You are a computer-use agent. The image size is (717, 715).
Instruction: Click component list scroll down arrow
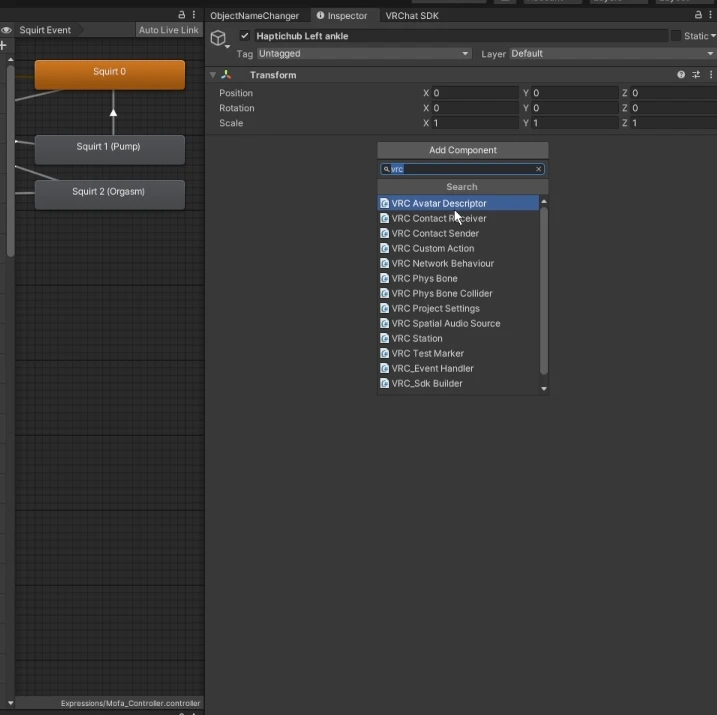click(544, 389)
